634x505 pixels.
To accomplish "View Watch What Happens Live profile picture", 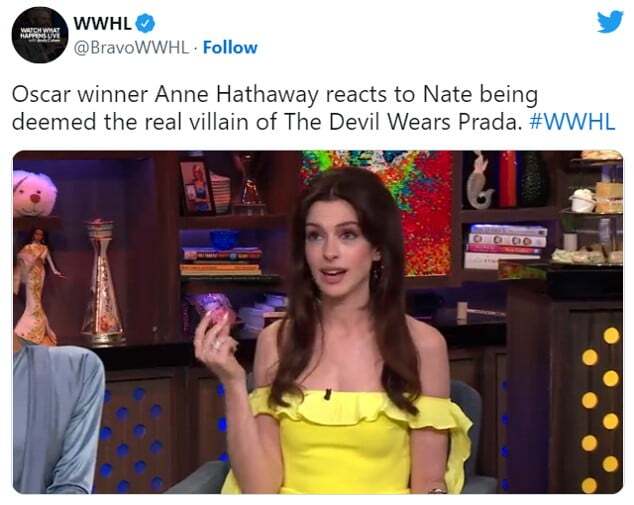I will (40, 35).
